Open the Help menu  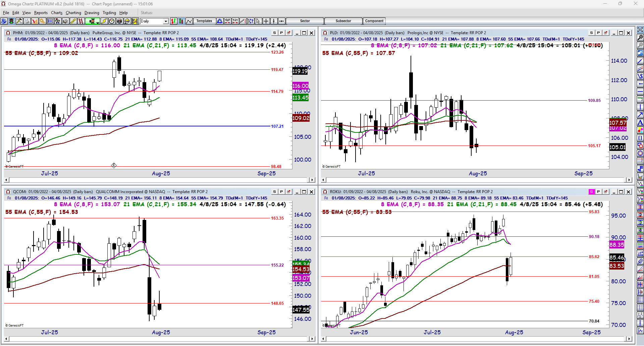tap(123, 13)
